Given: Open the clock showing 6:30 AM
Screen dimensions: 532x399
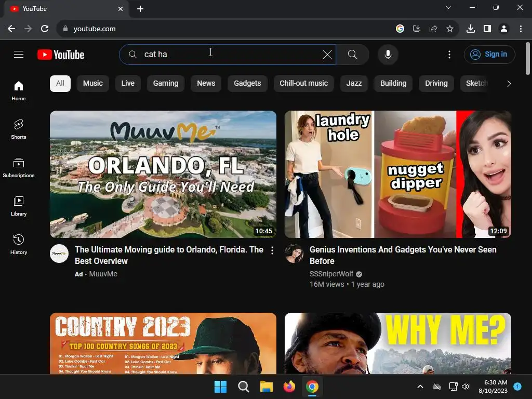Looking at the screenshot, I should coord(493,387).
